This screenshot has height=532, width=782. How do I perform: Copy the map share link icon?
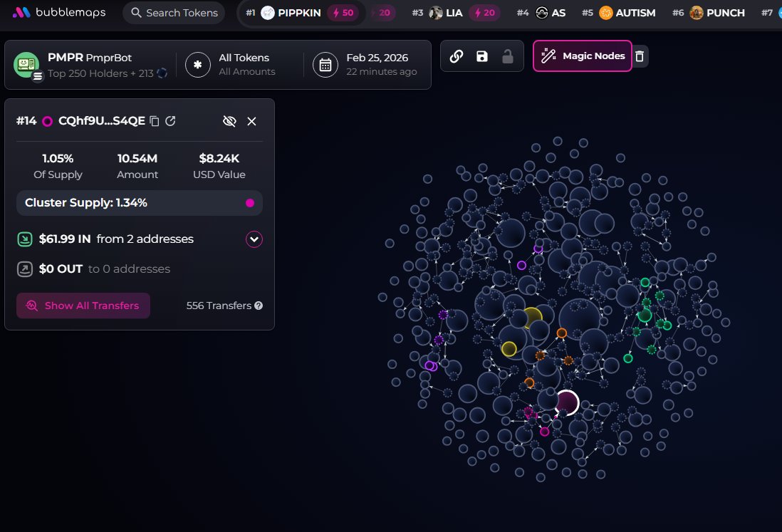pyautogui.click(x=457, y=56)
